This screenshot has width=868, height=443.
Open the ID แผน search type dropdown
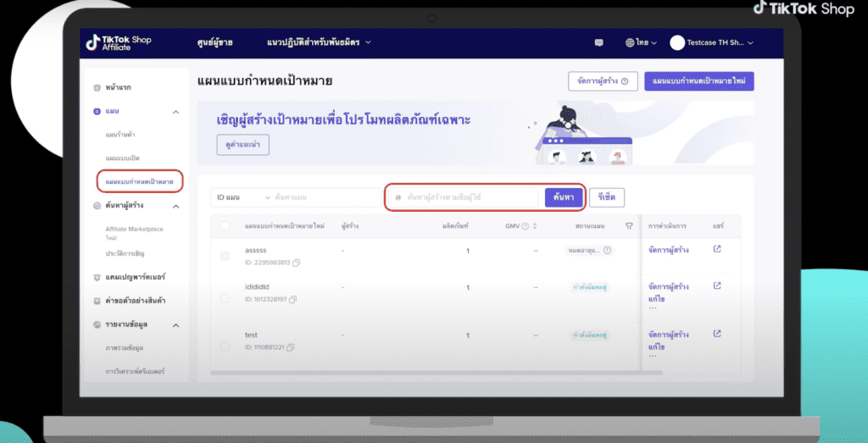click(x=242, y=197)
